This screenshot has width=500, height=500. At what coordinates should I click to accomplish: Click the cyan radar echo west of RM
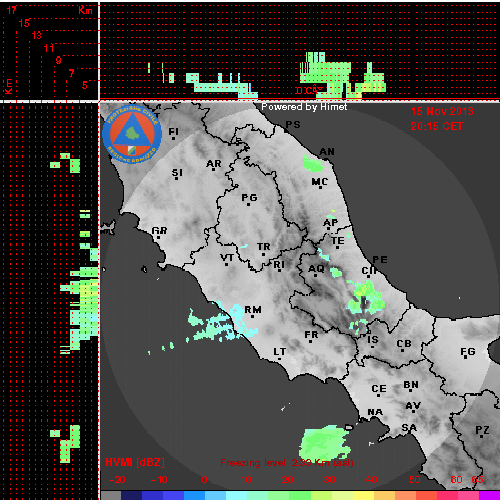coord(222,323)
